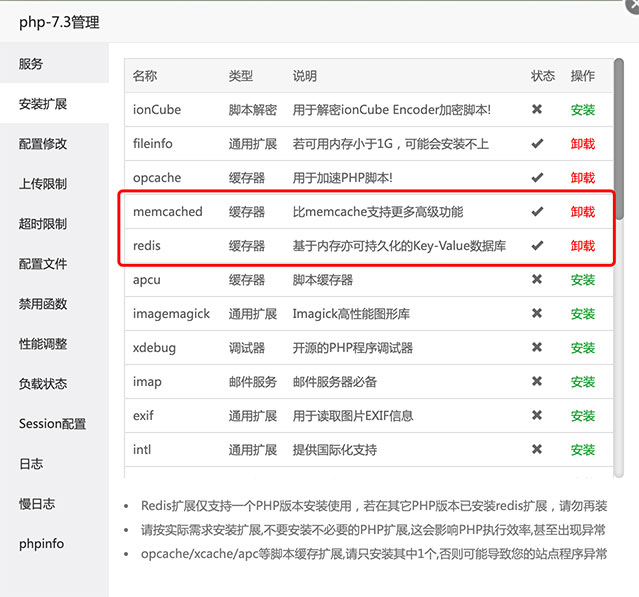The image size is (639, 597).
Task: Click the exif name cell
Action: (x=143, y=416)
